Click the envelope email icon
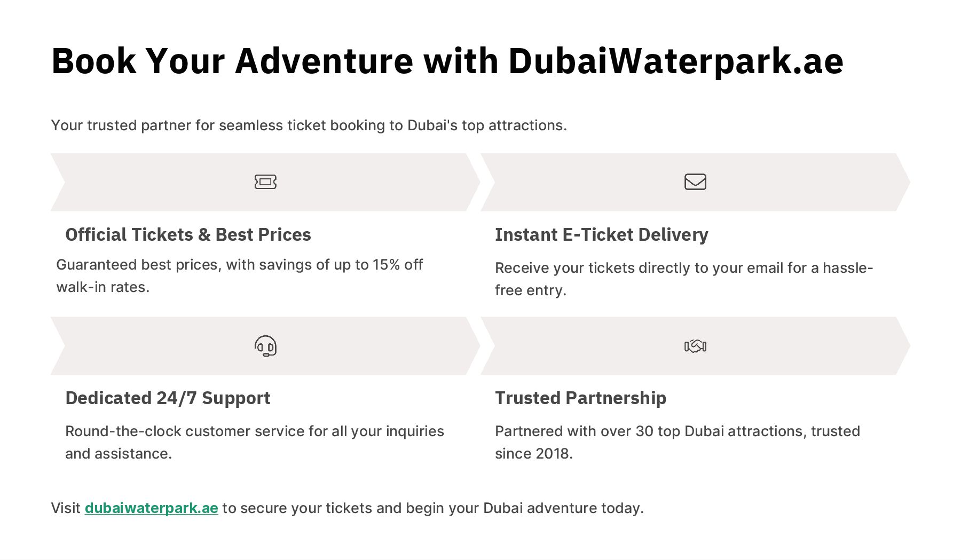 tap(695, 182)
